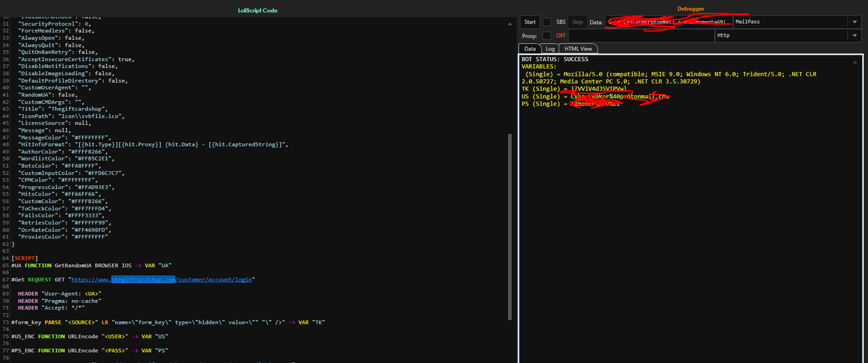Image resolution: width=868 pixels, height=363 pixels.
Task: Click the Debugger panel title
Action: [x=691, y=9]
